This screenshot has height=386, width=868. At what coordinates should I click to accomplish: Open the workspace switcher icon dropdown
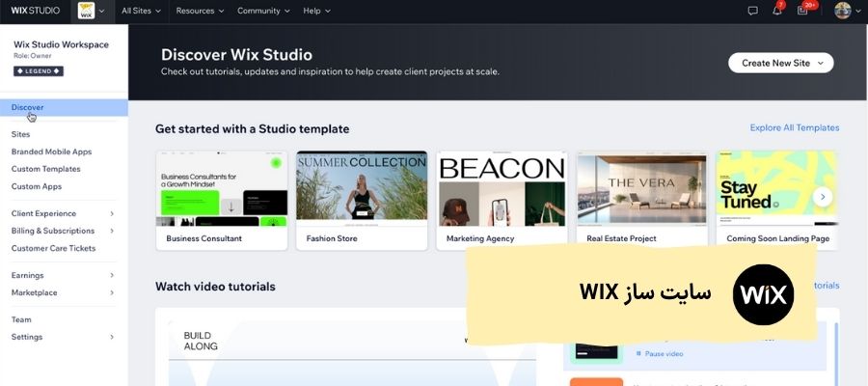92,11
